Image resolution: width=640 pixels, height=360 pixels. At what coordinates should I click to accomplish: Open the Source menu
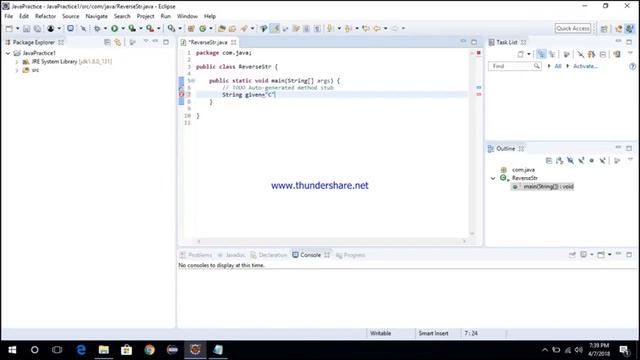pyautogui.click(x=70, y=16)
